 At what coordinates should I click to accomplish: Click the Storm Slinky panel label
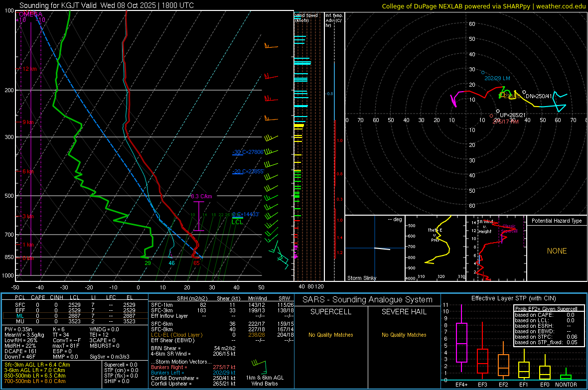tap(361, 278)
